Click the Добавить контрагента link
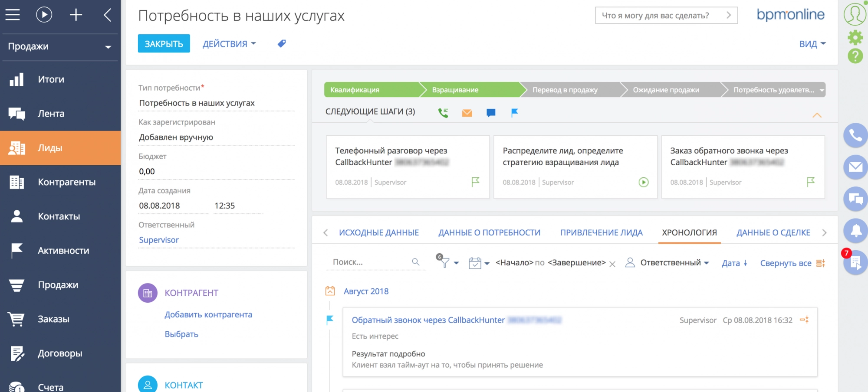Screen dimensions: 868x392 (x=208, y=314)
